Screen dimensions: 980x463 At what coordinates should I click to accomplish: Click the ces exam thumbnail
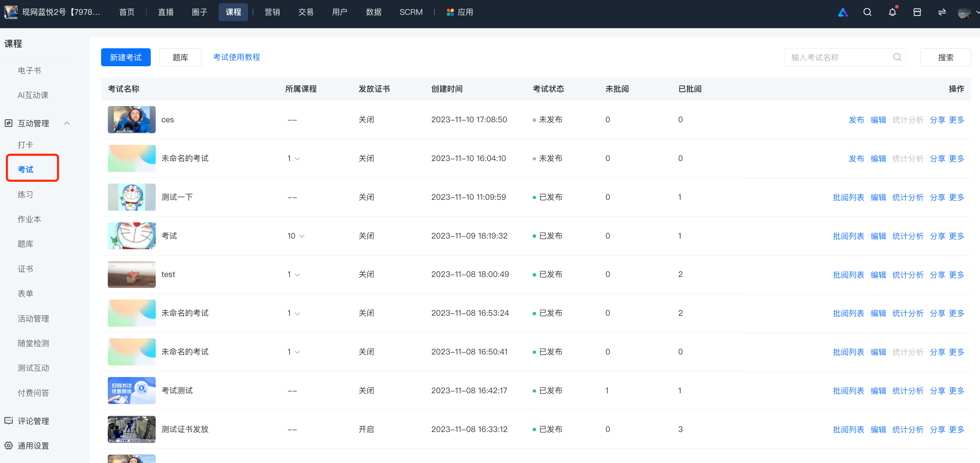[132, 119]
